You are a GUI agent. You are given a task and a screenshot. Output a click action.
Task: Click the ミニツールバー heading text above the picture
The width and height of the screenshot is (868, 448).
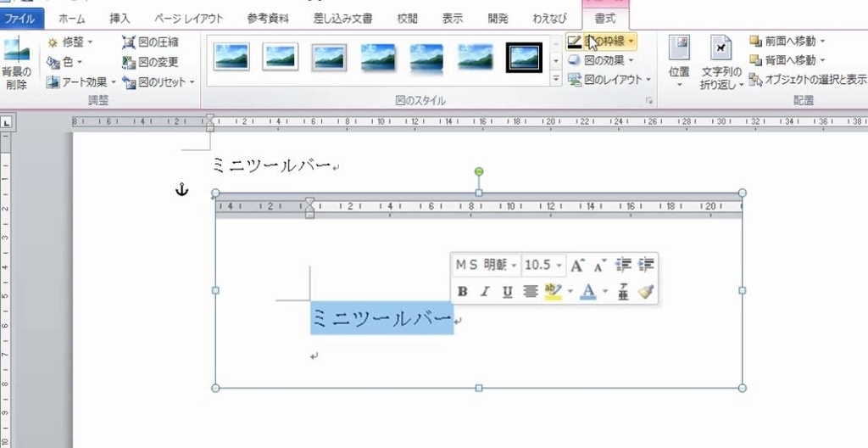pos(272,165)
